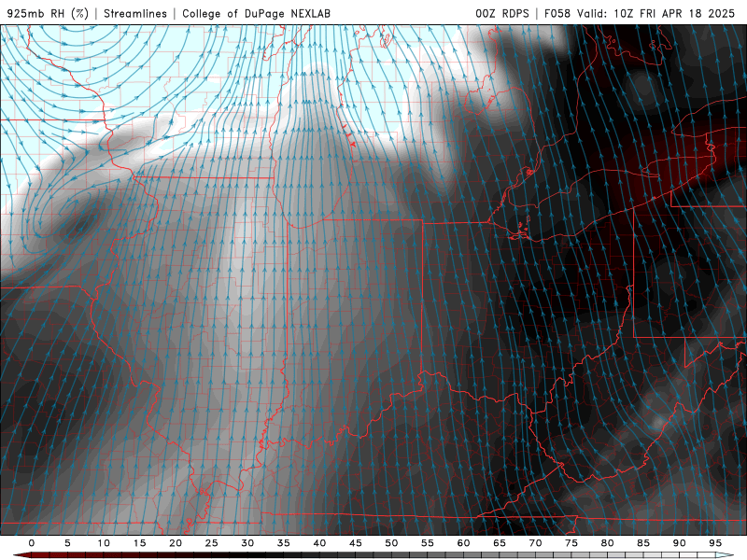Viewport: 747px width, 560px height.
Task: Click the '85' colorbar scale label
Action: click(x=643, y=543)
